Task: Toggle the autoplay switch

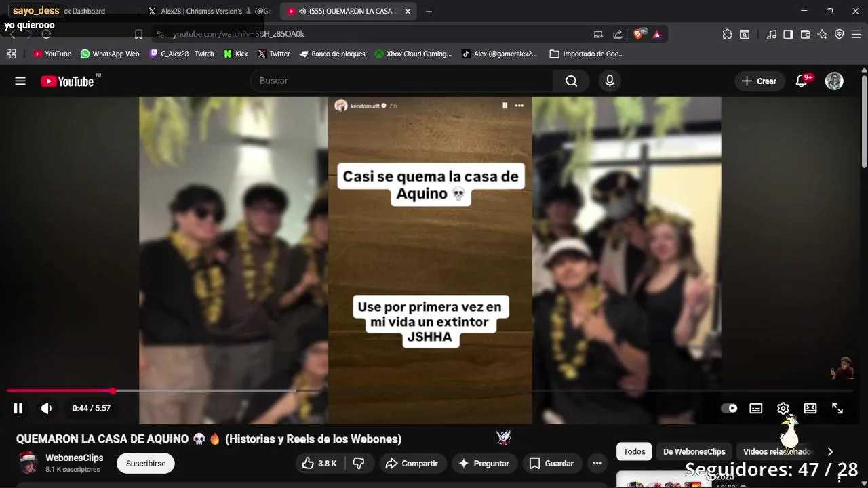Action: [729, 408]
